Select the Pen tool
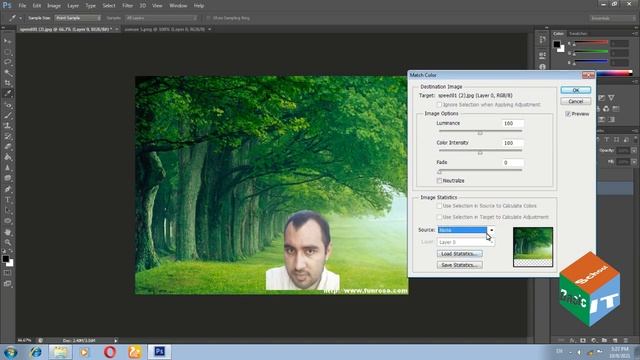The height and width of the screenshot is (360, 640). point(8,189)
